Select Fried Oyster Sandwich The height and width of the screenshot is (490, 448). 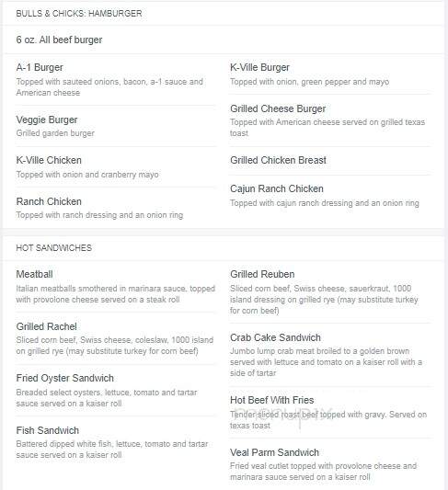coord(64,378)
